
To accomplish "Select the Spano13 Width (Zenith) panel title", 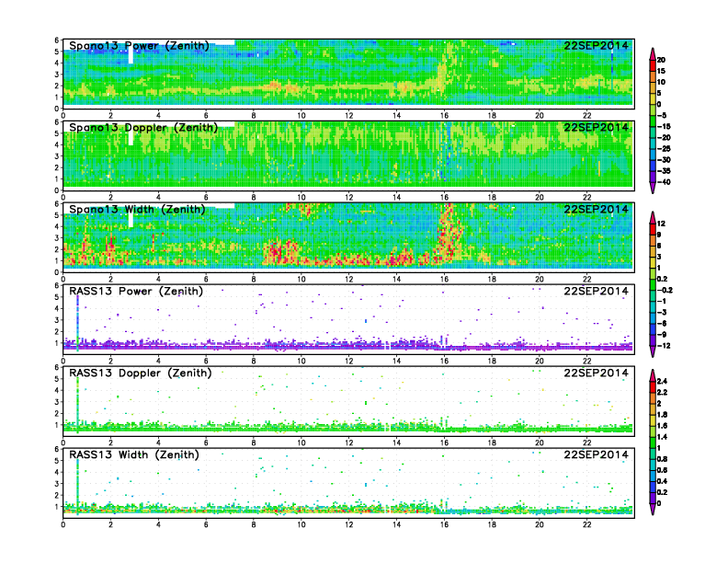I will point(139,209).
